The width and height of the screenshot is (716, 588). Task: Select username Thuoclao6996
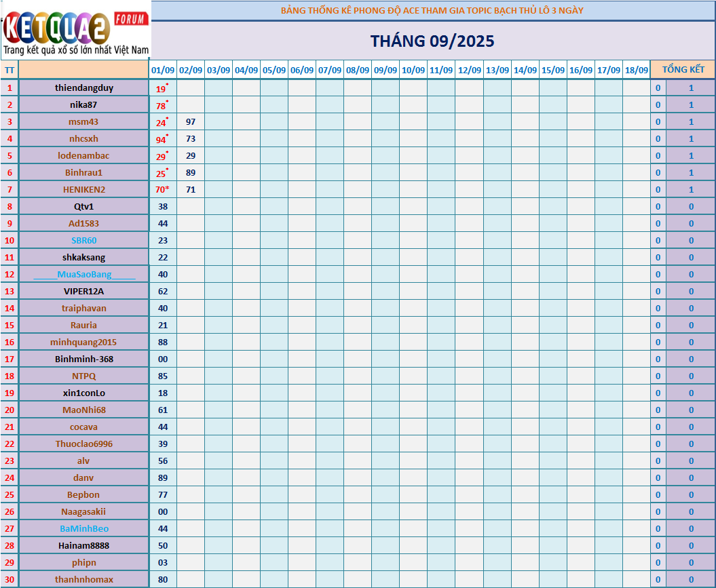click(84, 444)
